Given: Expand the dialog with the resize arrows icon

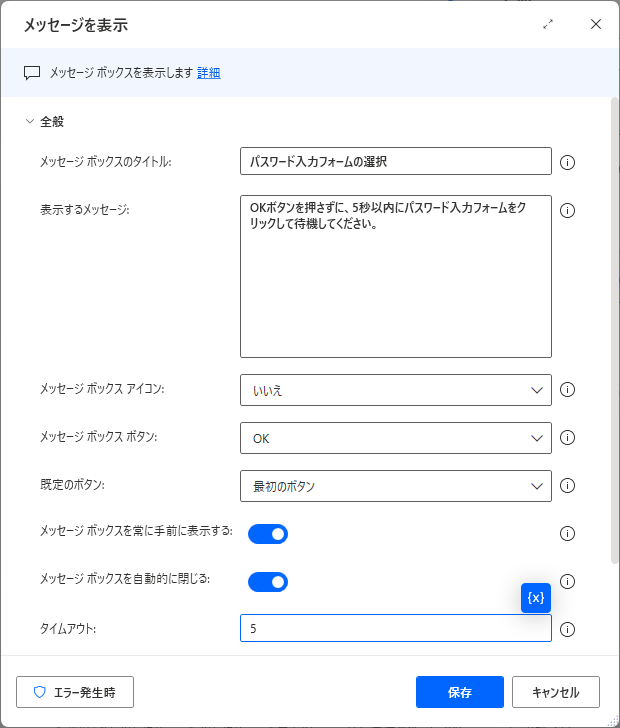Looking at the screenshot, I should (x=548, y=24).
